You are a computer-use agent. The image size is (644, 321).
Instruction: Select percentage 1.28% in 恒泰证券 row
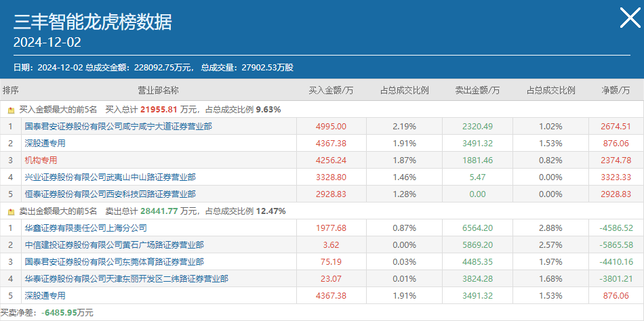click(405, 194)
